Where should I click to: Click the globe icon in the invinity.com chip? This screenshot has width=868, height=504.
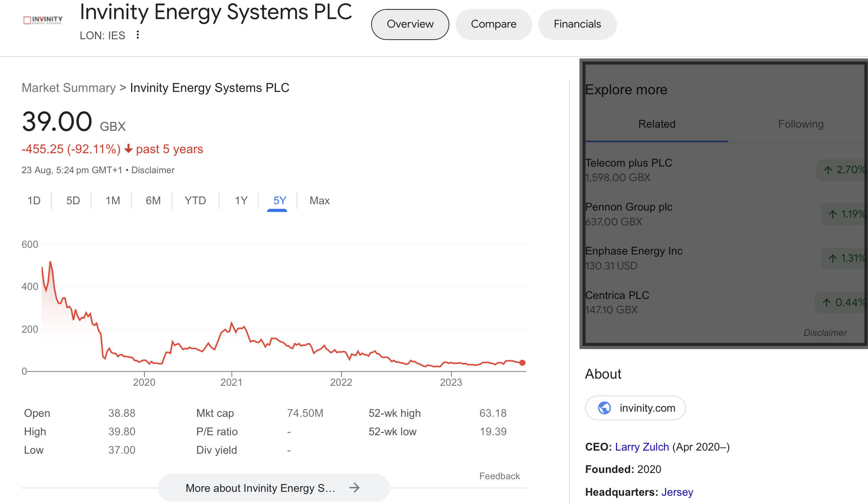coord(604,408)
